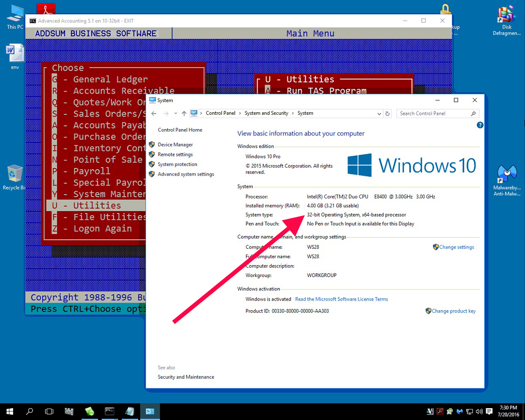Click the firewall-like icon on the taskbar

pos(69,411)
